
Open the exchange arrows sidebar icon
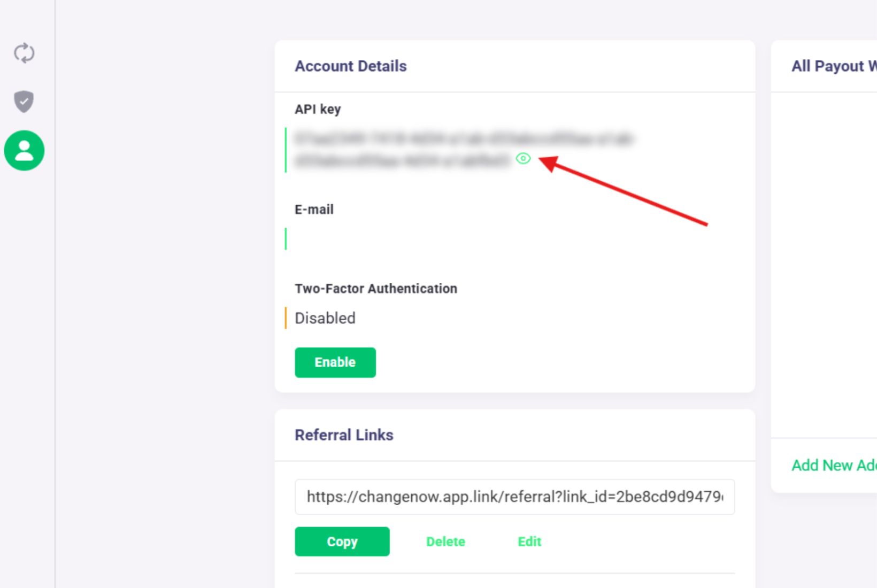(24, 53)
